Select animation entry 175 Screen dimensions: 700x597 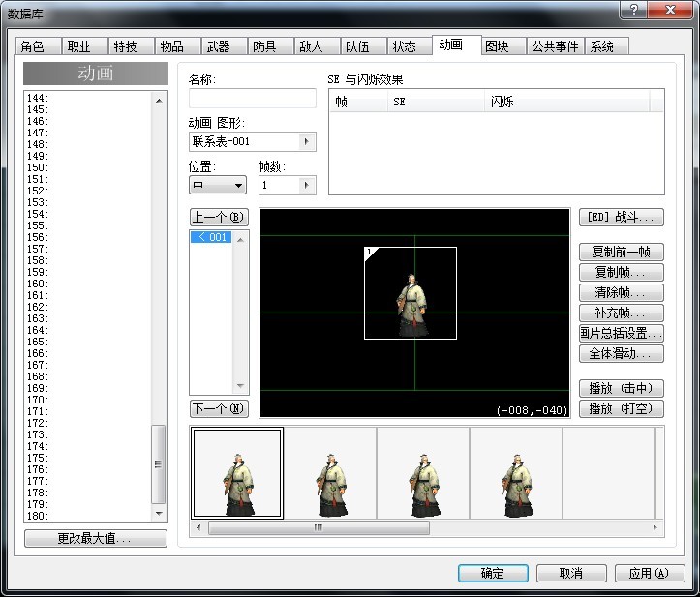tap(88, 458)
